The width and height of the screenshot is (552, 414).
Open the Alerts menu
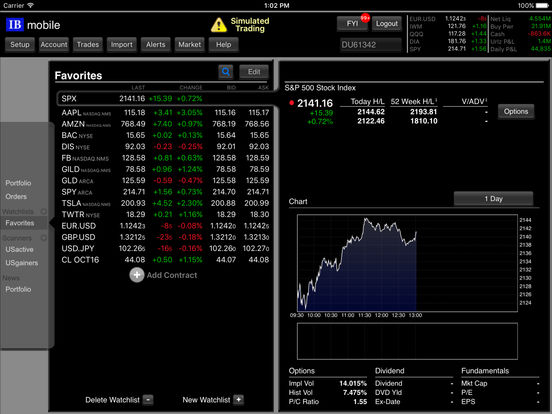pyautogui.click(x=156, y=45)
